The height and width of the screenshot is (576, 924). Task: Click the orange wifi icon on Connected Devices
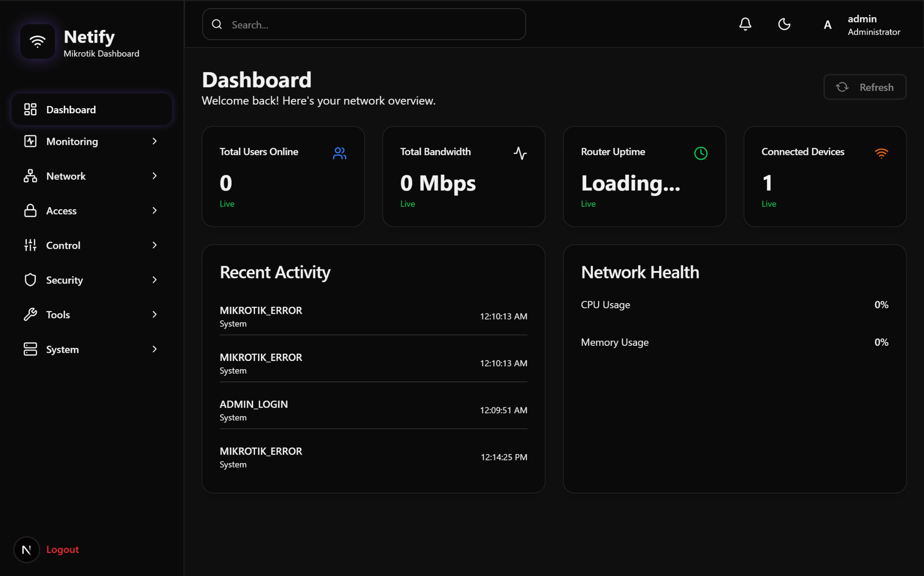881,153
